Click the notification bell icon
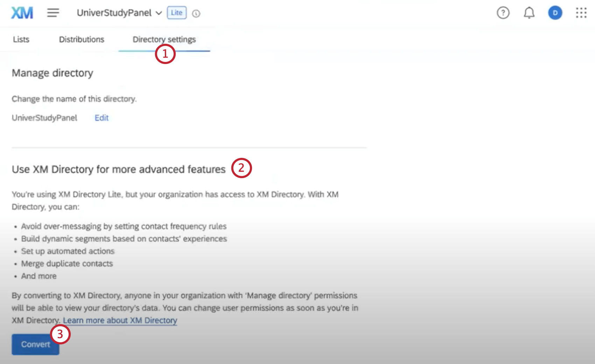 click(x=529, y=13)
